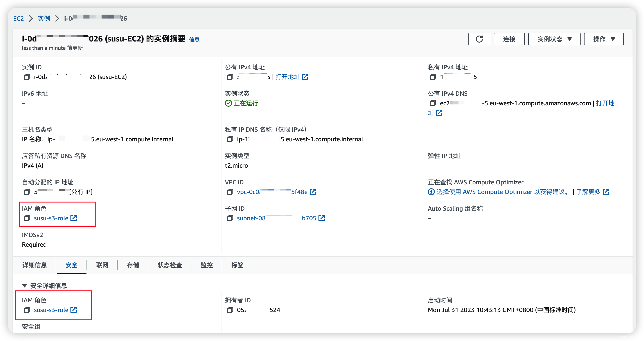Copy the owner ID
The height and width of the screenshot is (341, 644).
[230, 310]
